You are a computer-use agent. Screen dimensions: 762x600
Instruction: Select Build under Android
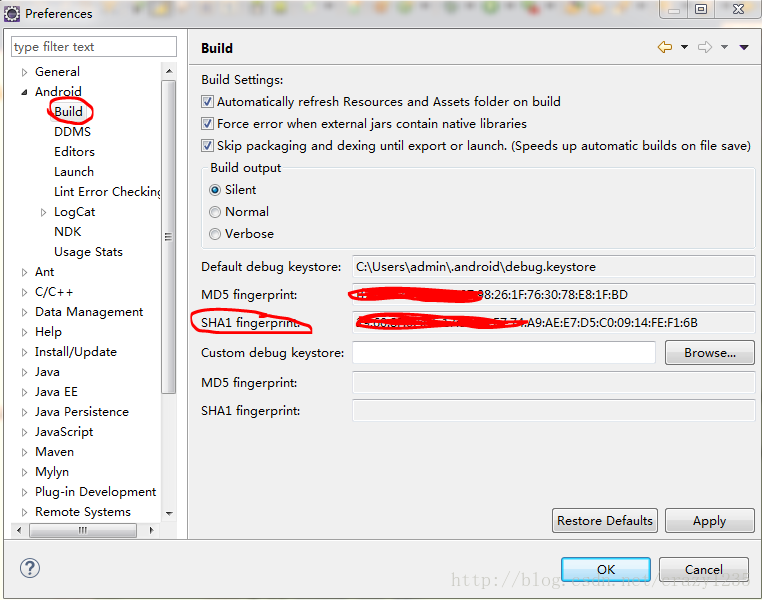[68, 112]
